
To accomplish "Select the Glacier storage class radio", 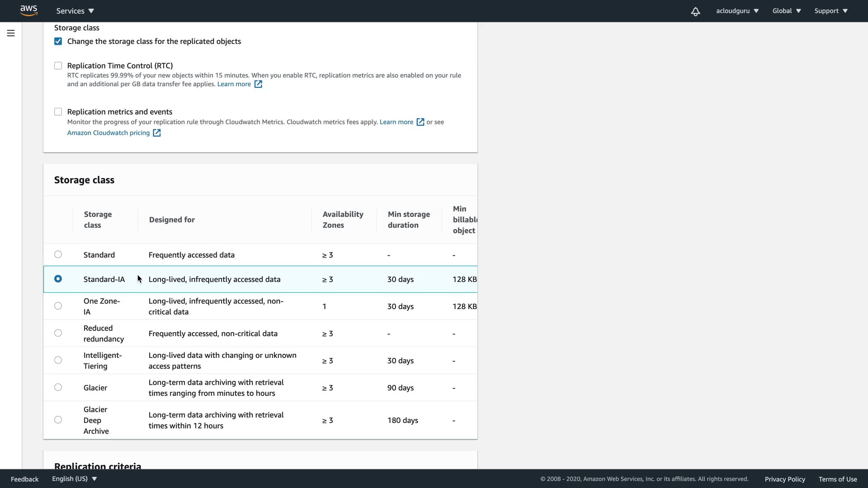I will click(58, 387).
